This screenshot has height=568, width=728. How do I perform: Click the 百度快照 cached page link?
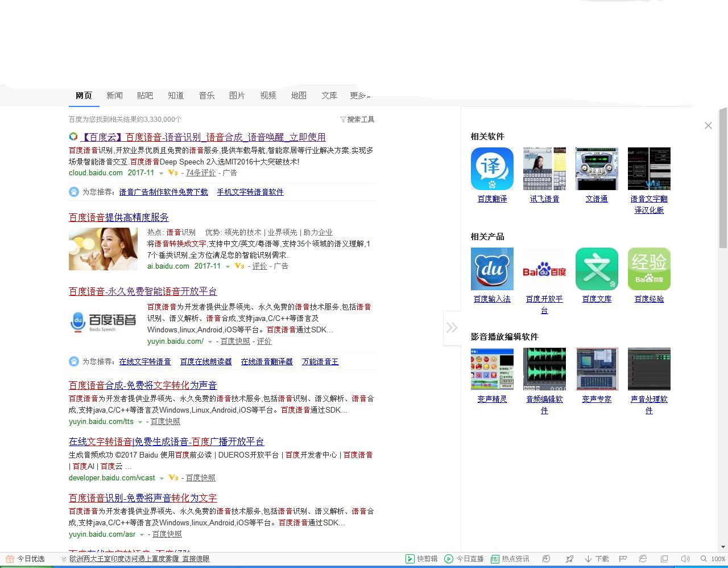235,340
